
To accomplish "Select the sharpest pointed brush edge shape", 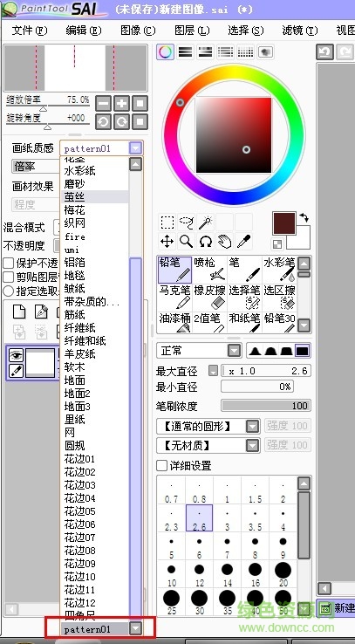I will click(x=255, y=351).
